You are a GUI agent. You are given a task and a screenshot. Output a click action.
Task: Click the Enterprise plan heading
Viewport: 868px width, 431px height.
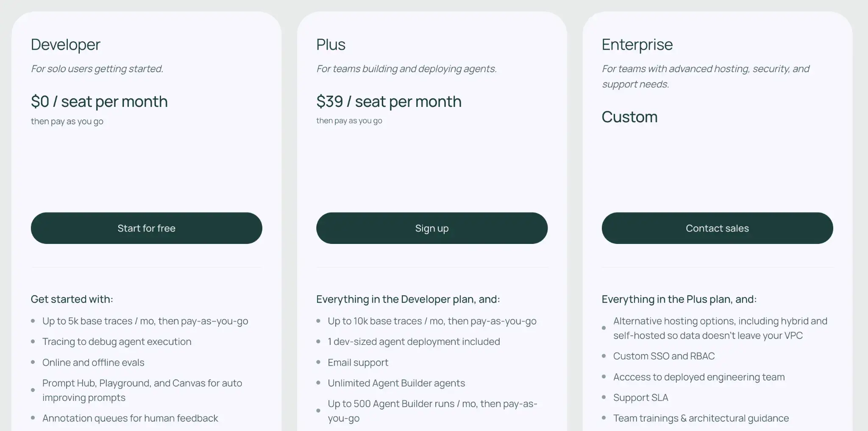(637, 45)
